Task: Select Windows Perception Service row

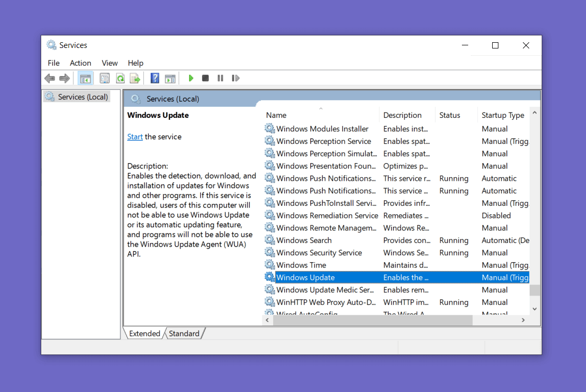Action: tap(397, 141)
